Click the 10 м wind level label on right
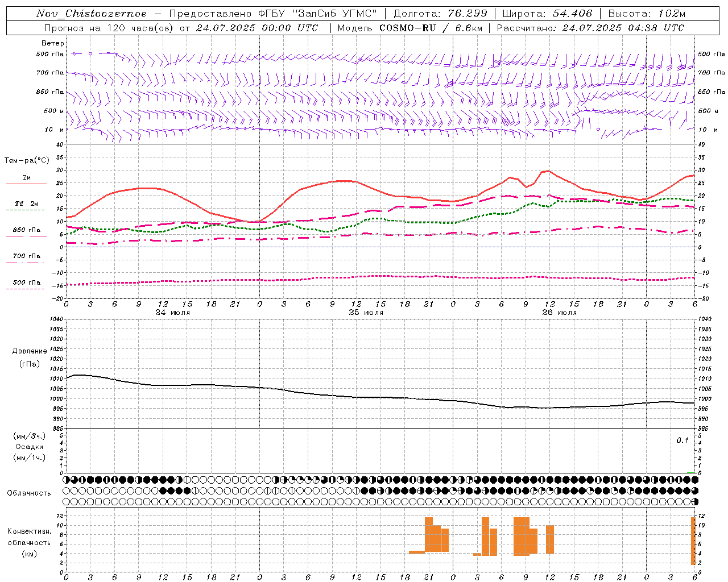Screen dimensions: 728x582 (708, 130)
